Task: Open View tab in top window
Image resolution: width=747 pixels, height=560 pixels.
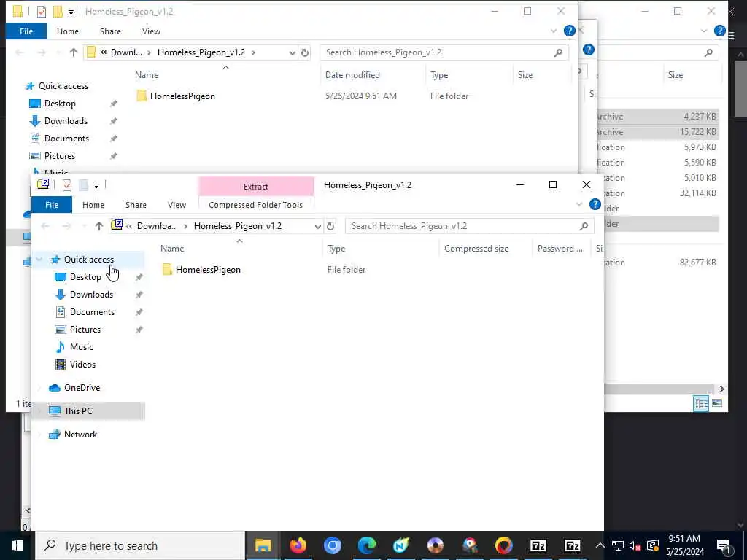Action: coord(151,31)
